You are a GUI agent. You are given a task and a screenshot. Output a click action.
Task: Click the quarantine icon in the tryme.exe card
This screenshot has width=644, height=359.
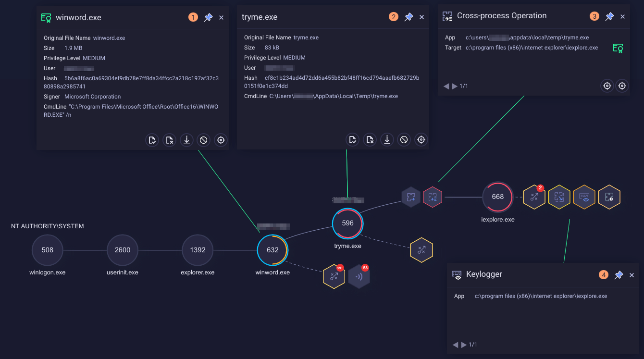coord(404,139)
